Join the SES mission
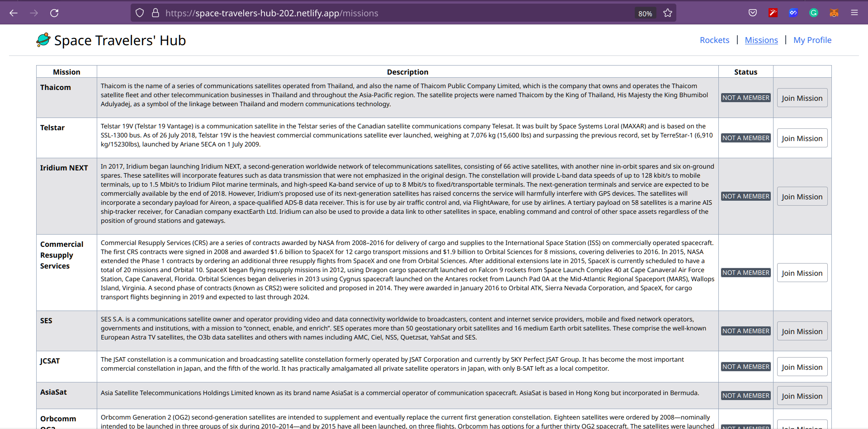The height and width of the screenshot is (429, 868). point(802,331)
